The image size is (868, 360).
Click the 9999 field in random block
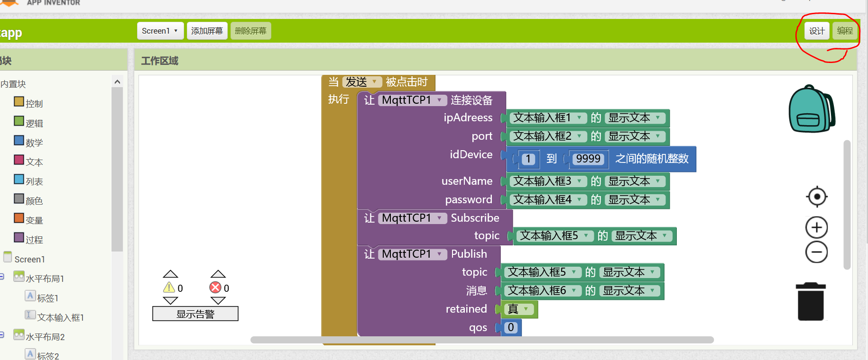[588, 159]
